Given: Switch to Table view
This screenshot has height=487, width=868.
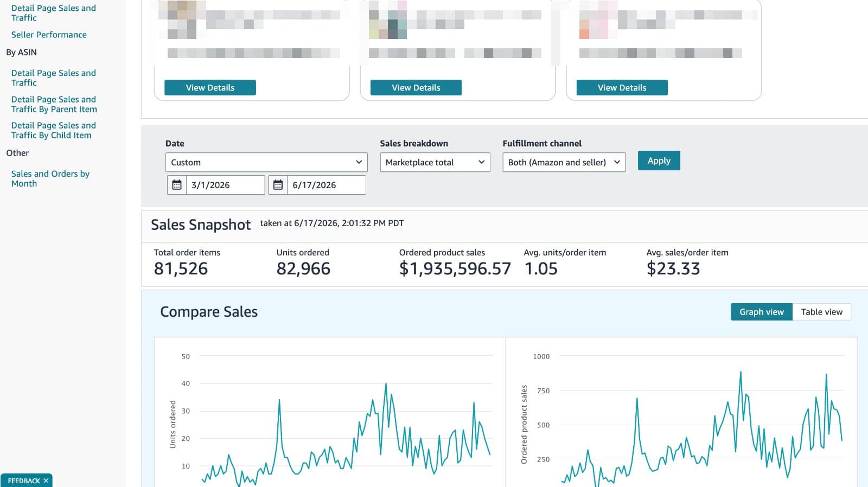Looking at the screenshot, I should click(821, 312).
